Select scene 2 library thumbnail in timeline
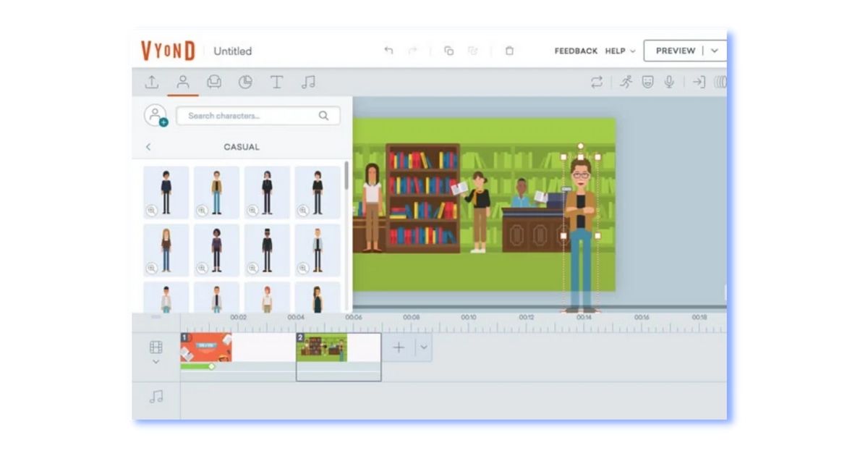Viewport: 868px width, 456px height. (x=322, y=347)
